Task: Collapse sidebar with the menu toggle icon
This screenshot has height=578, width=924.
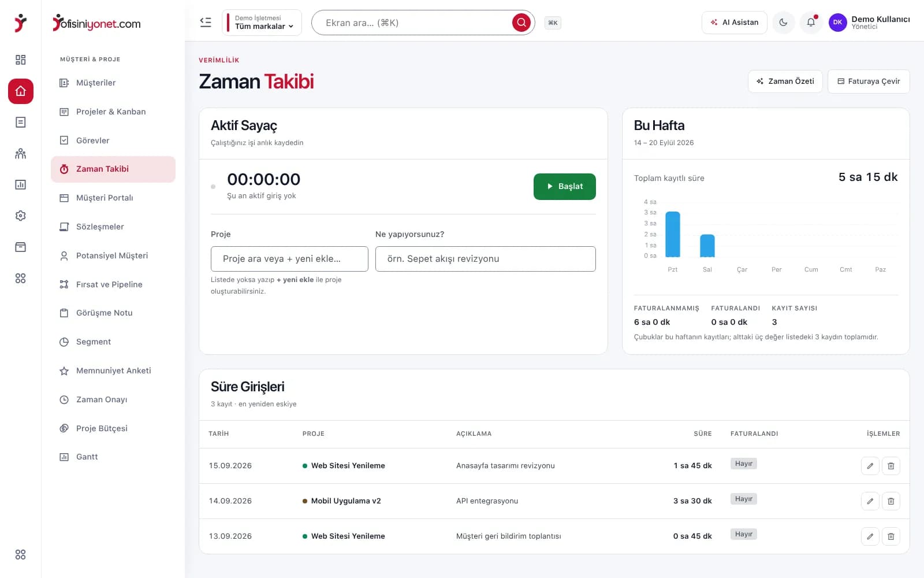Action: (206, 23)
